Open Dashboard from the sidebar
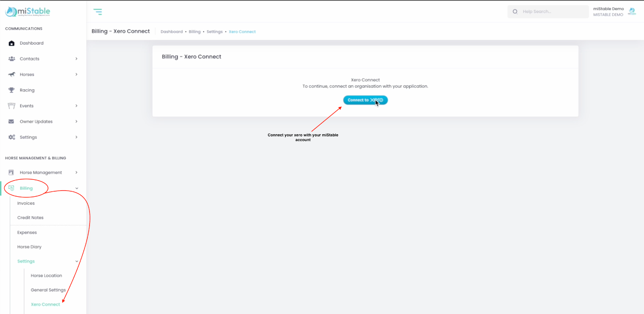The height and width of the screenshot is (314, 644). 31,43
